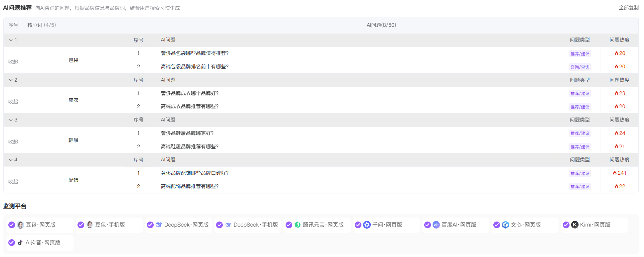Collapse group 1 with the chevron
The height and width of the screenshot is (257, 644).
(11, 40)
